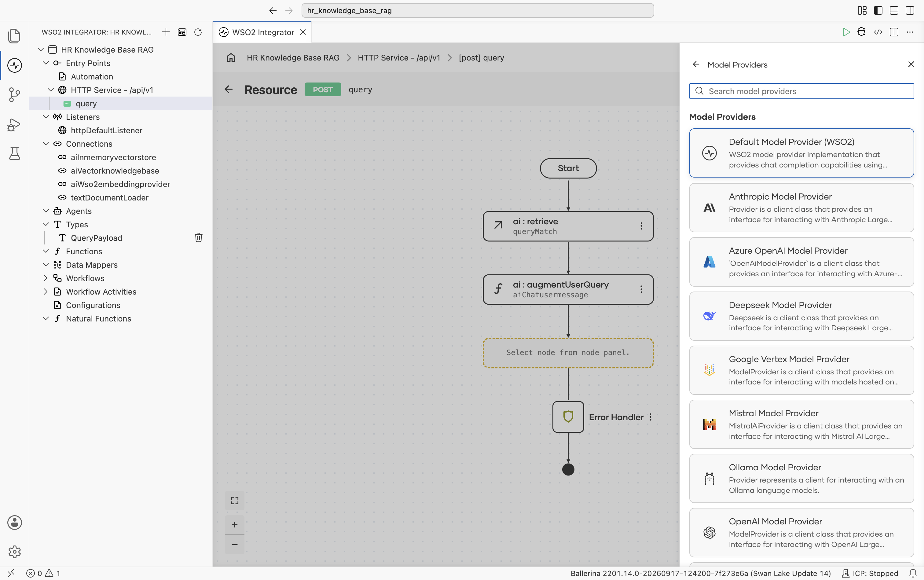Toggle the secondary side bar visibility
The width and height of the screenshot is (924, 580).
pyautogui.click(x=910, y=10)
